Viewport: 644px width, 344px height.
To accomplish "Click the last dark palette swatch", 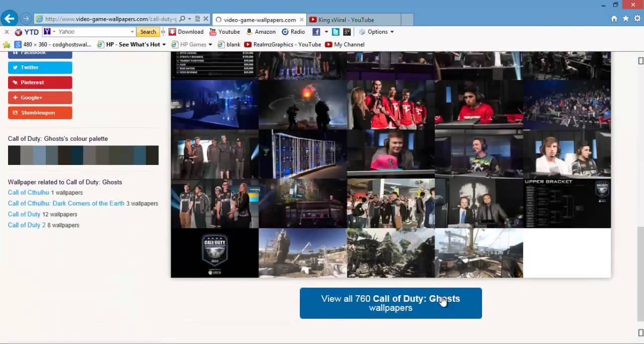I will (152, 155).
